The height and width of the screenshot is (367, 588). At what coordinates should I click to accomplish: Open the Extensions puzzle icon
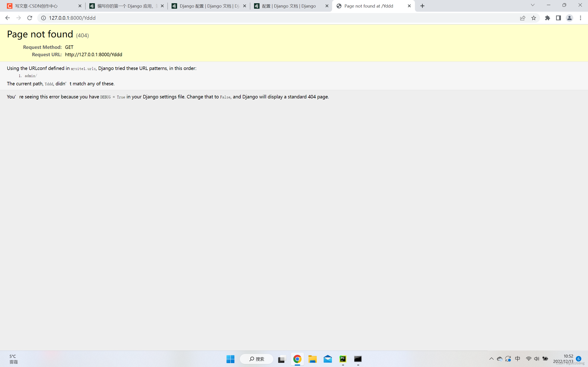[547, 18]
